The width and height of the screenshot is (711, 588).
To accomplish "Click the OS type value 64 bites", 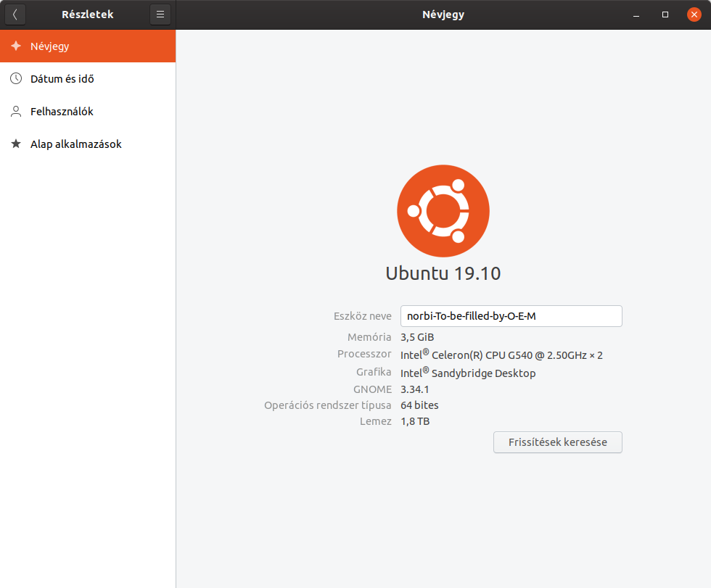I will point(419,405).
